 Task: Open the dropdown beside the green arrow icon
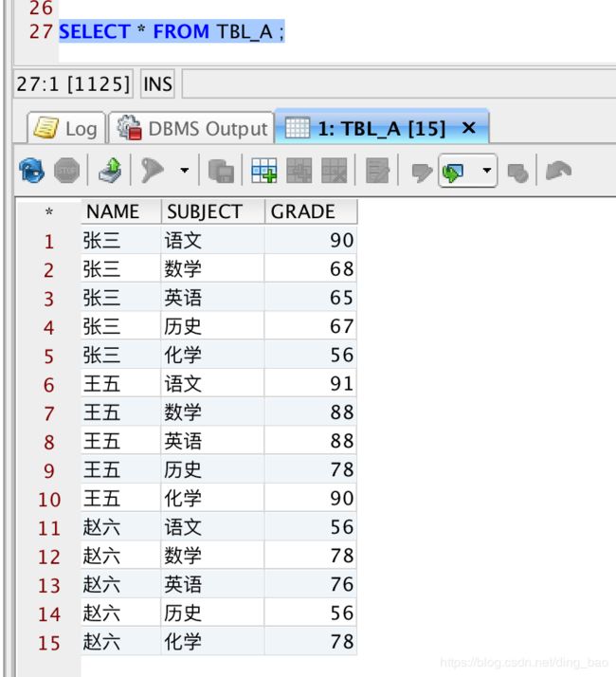tap(487, 171)
